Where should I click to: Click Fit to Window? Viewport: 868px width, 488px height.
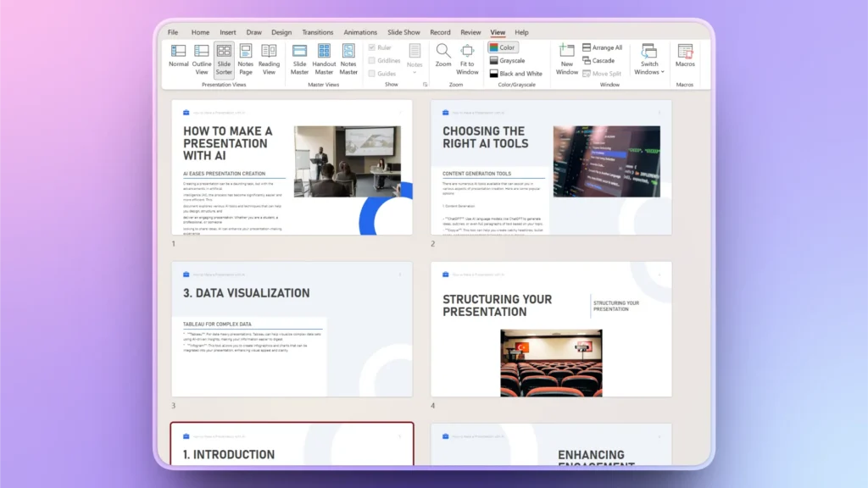[x=467, y=60]
